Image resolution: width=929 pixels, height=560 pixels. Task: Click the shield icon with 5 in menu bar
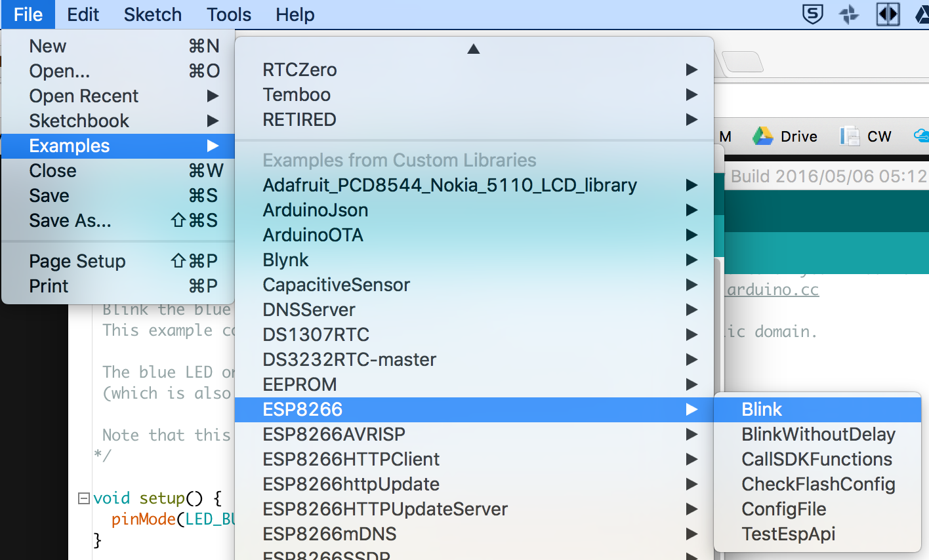(813, 14)
